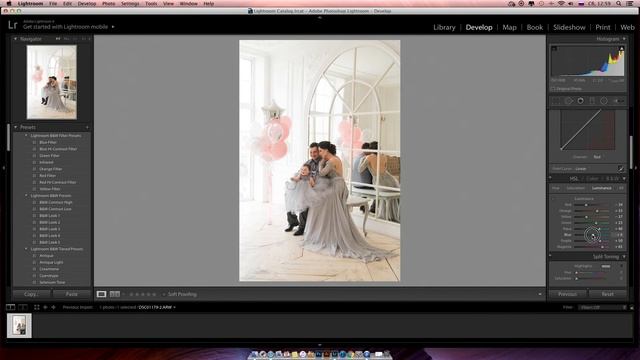Switch to the Library module
The width and height of the screenshot is (640, 360).
point(444,27)
